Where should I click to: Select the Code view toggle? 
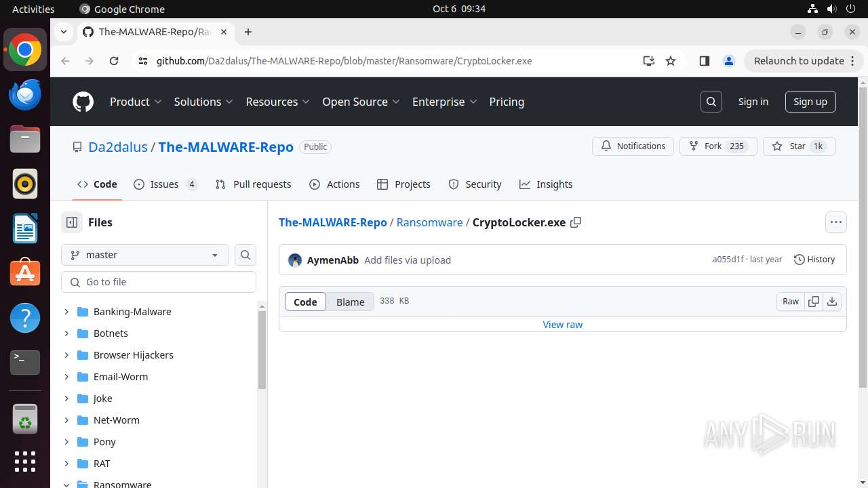click(x=305, y=302)
